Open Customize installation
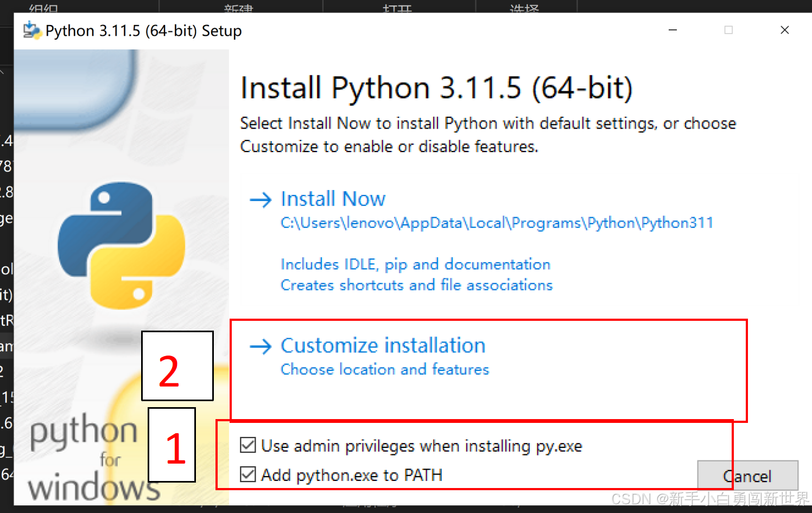The width and height of the screenshot is (812, 513). pyautogui.click(x=383, y=345)
